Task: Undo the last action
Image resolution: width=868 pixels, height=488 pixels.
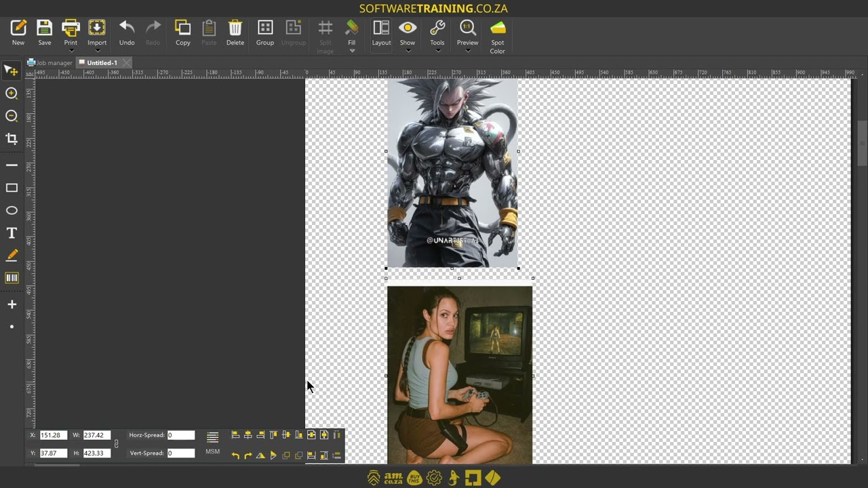Action: pyautogui.click(x=127, y=33)
